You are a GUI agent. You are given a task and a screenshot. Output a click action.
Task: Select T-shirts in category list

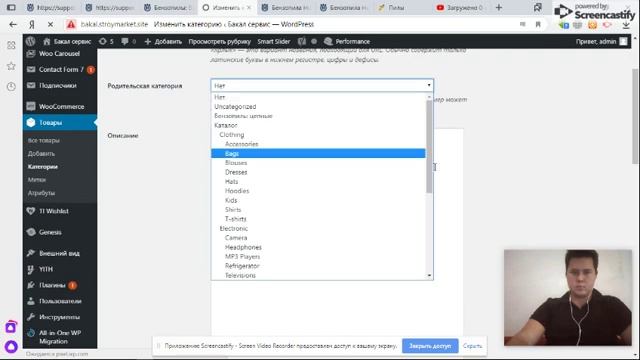[318, 219]
